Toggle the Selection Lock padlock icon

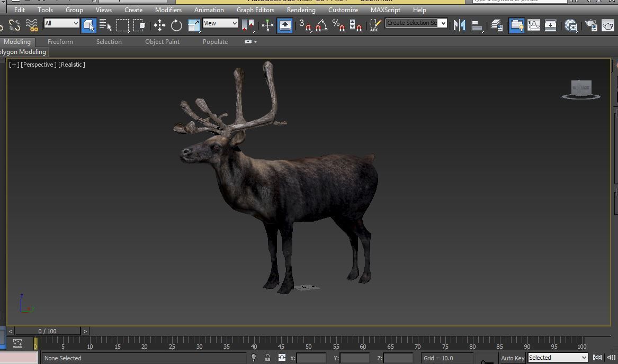click(267, 358)
